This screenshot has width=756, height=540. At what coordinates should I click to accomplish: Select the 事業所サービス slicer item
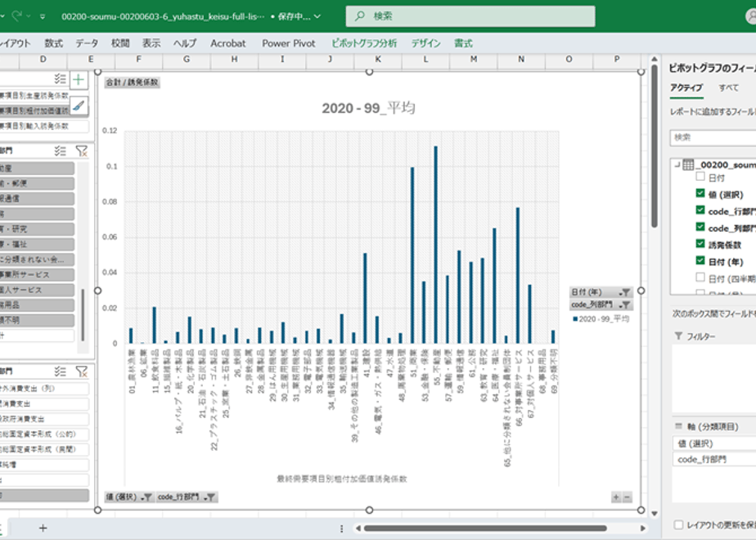click(37, 275)
